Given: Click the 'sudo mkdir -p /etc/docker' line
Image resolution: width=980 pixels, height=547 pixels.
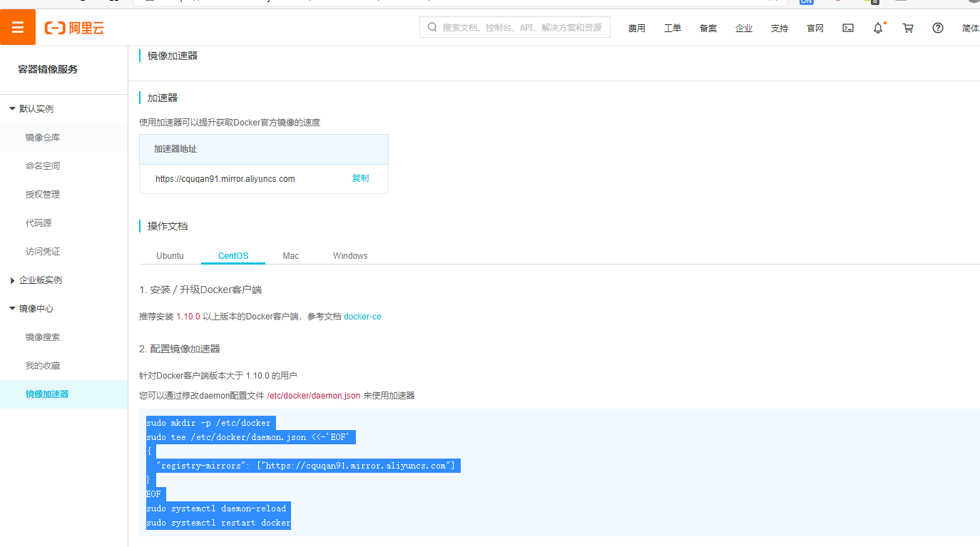Looking at the screenshot, I should (x=210, y=423).
